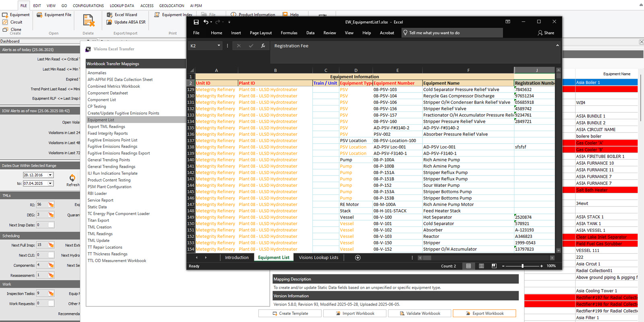Viewport: 644px width, 322px height.
Task: Click the orange icon beside the RI count
Action: (51, 204)
